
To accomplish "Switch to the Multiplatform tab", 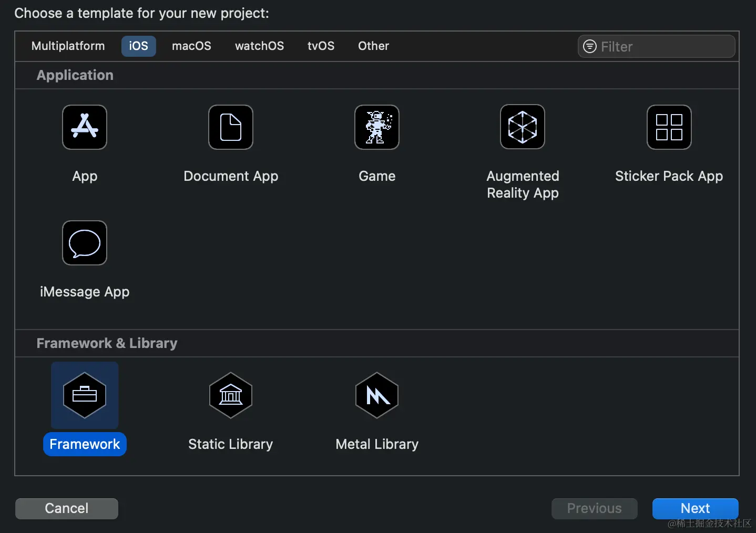I will pos(68,46).
